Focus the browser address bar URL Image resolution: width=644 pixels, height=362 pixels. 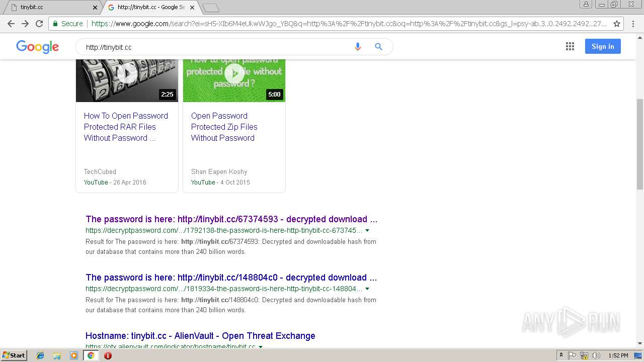click(349, 24)
